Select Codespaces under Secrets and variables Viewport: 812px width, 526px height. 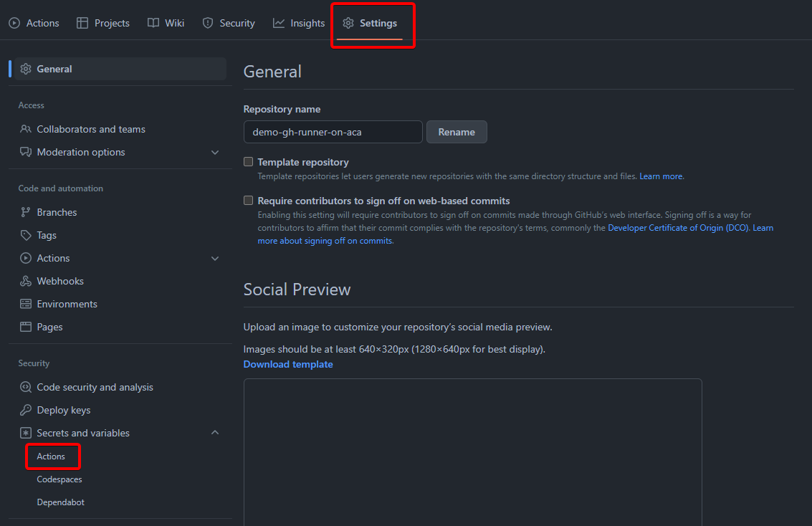(59, 479)
